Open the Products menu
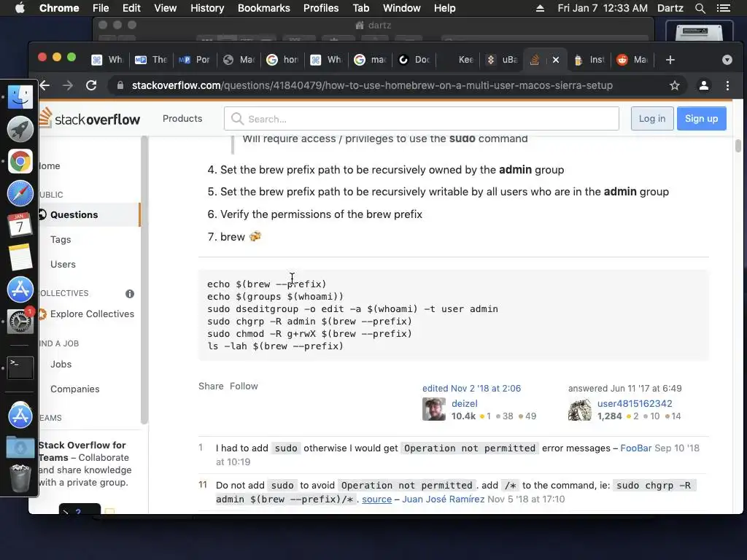 pyautogui.click(x=182, y=119)
